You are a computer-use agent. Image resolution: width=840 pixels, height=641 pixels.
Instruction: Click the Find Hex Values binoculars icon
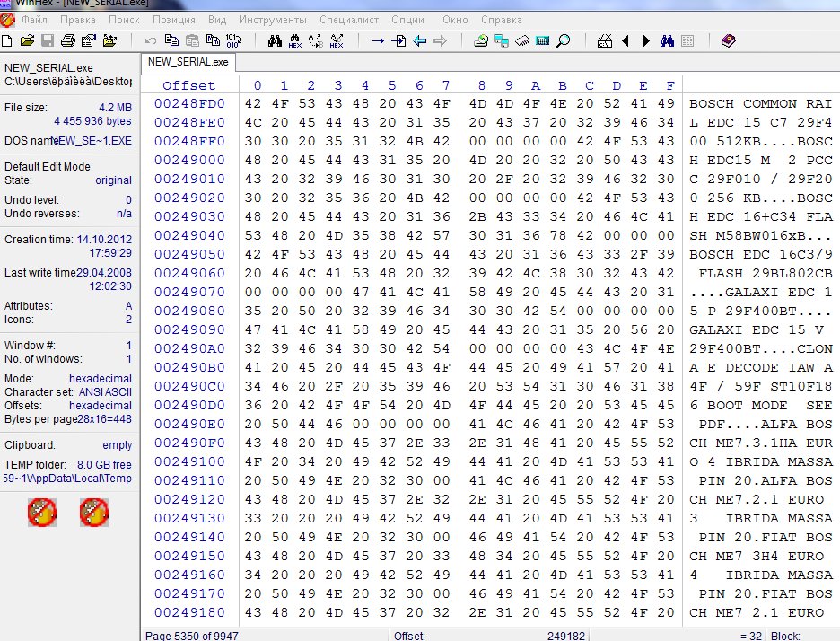coord(274,40)
